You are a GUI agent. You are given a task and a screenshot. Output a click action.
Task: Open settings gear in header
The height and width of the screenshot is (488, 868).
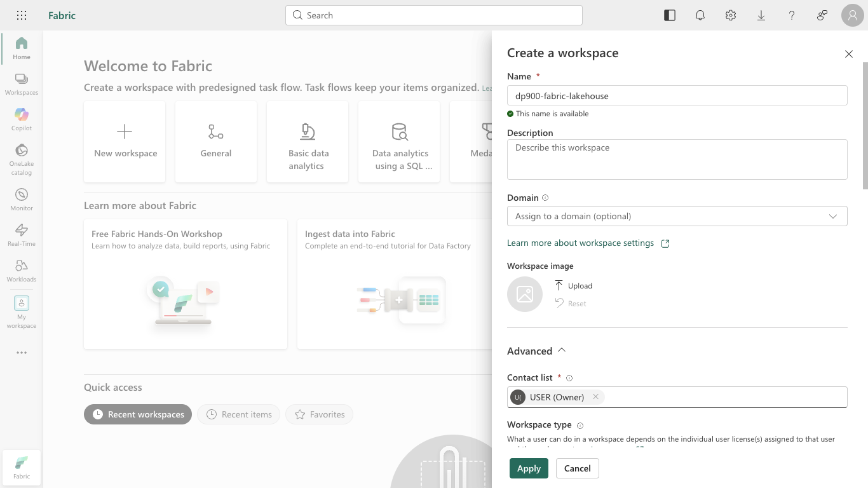(731, 15)
